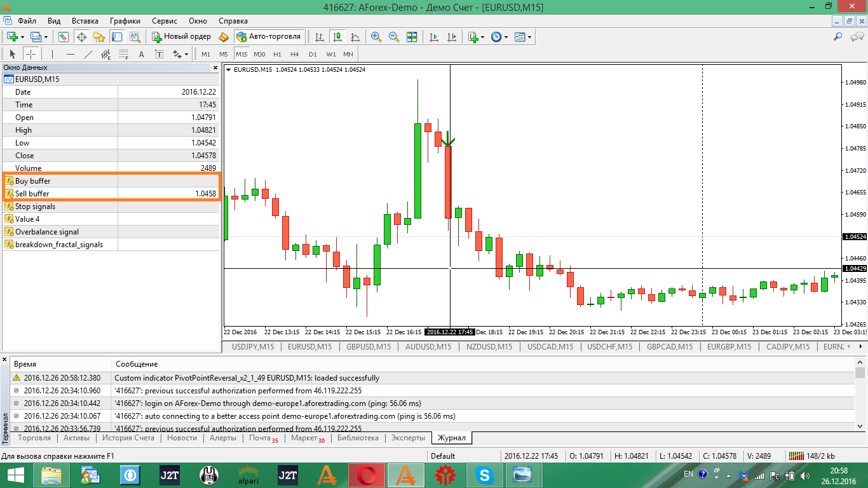
Task: Set timeframe to M1
Action: (x=206, y=54)
